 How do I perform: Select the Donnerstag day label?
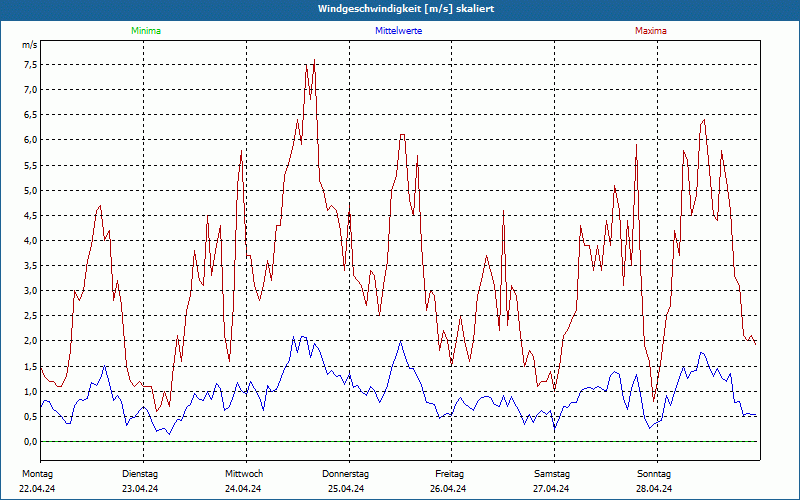345,474
